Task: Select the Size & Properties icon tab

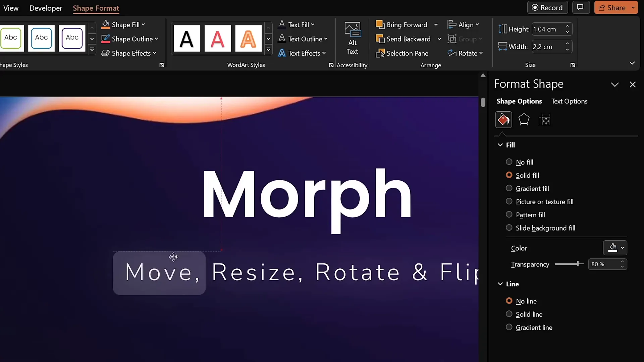Action: [544, 120]
